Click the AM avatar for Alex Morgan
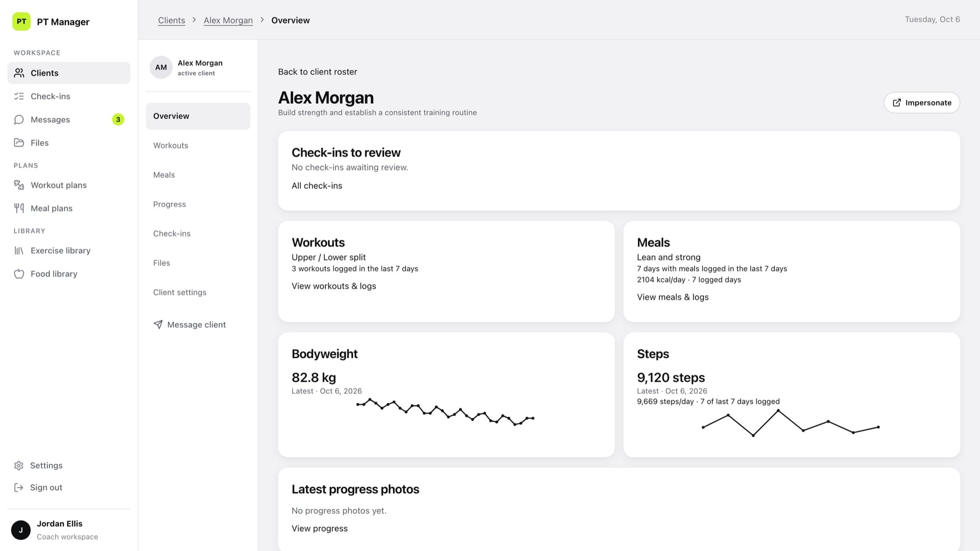This screenshot has width=980, height=551. tap(161, 67)
